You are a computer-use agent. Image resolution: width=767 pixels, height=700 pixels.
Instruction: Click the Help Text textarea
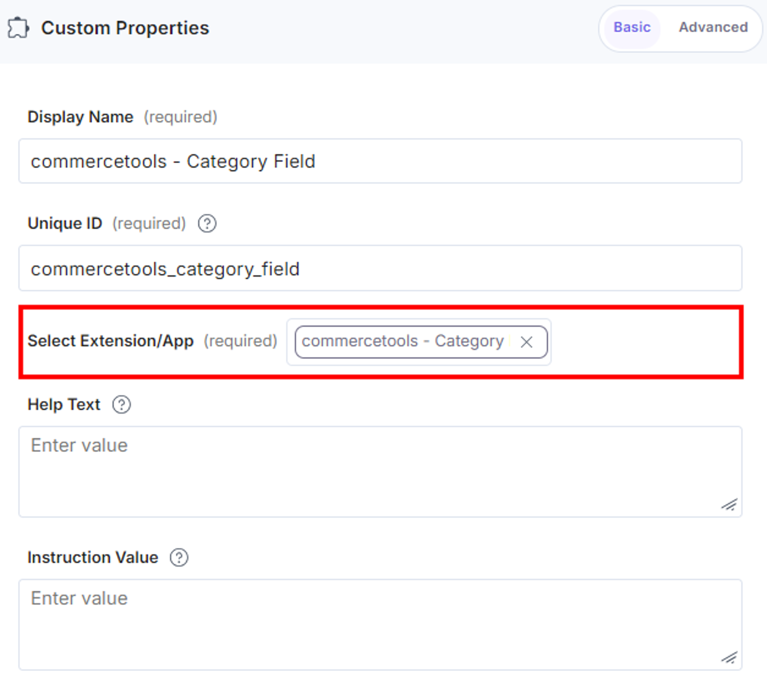click(x=380, y=472)
